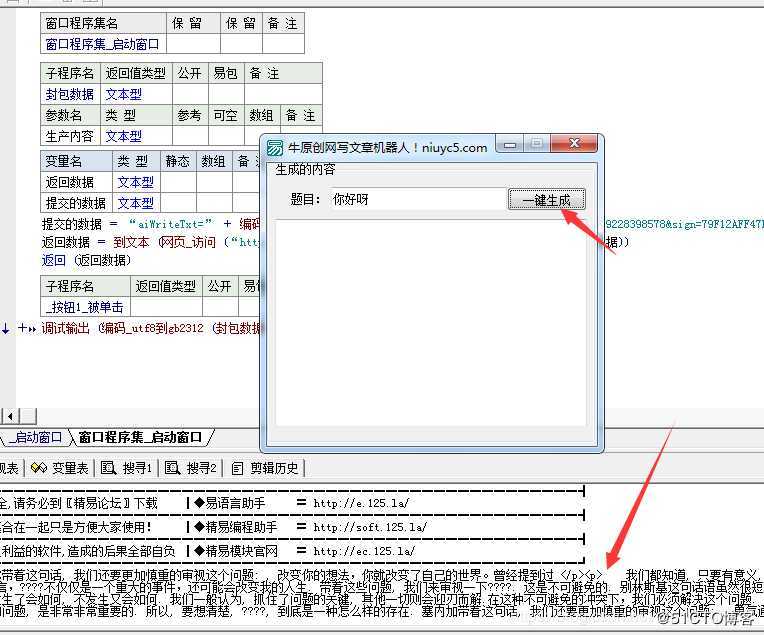Click the 子程序名 header above 封包数据

point(70,73)
